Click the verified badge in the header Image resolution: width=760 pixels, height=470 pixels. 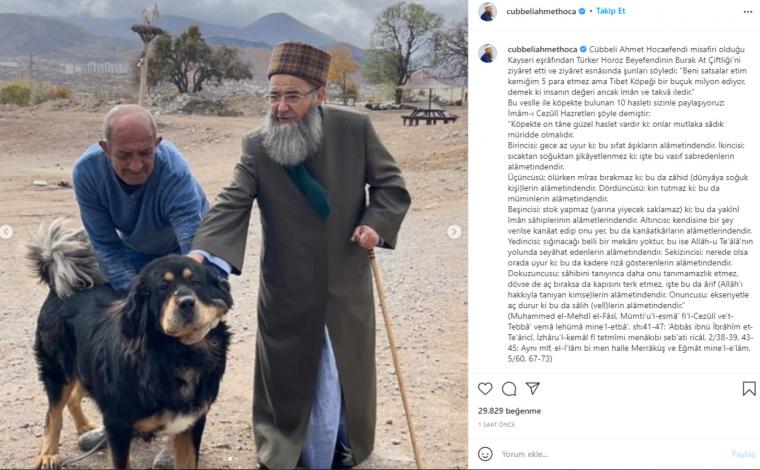(x=582, y=11)
